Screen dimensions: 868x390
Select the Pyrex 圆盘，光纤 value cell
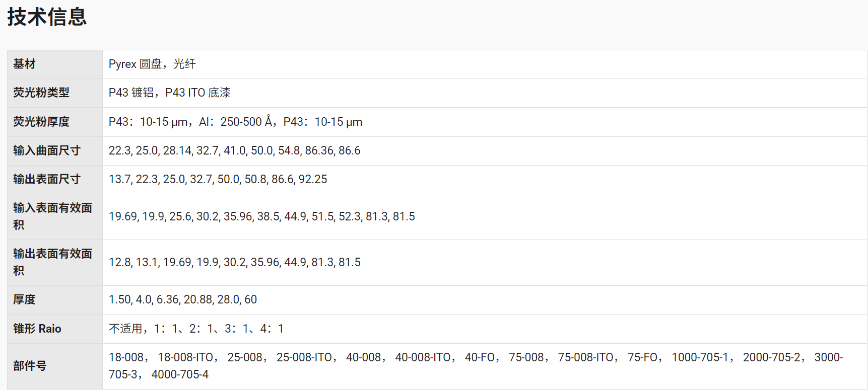pos(152,64)
